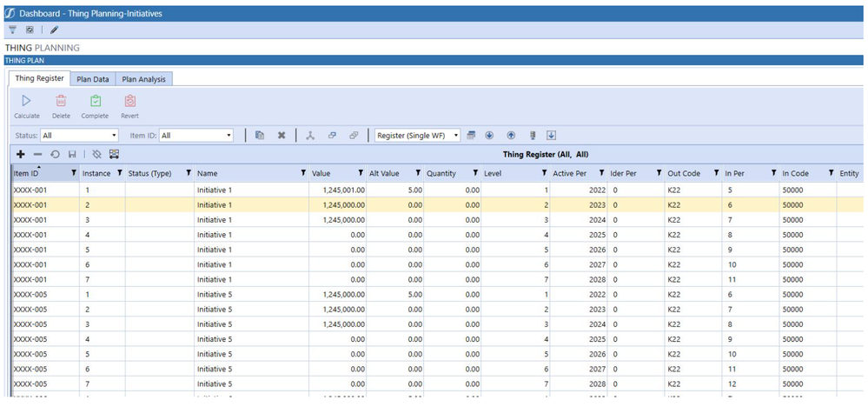The image size is (868, 407).
Task: Open the Status (Type) column filter
Action: tap(189, 173)
